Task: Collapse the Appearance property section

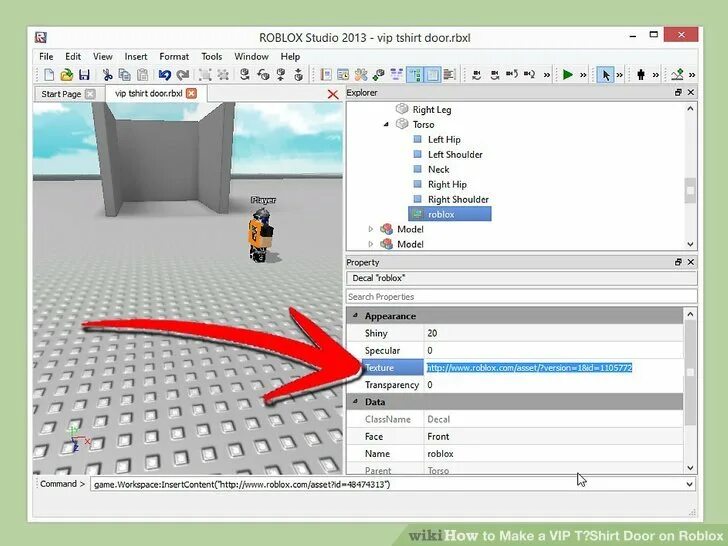Action: click(x=355, y=316)
